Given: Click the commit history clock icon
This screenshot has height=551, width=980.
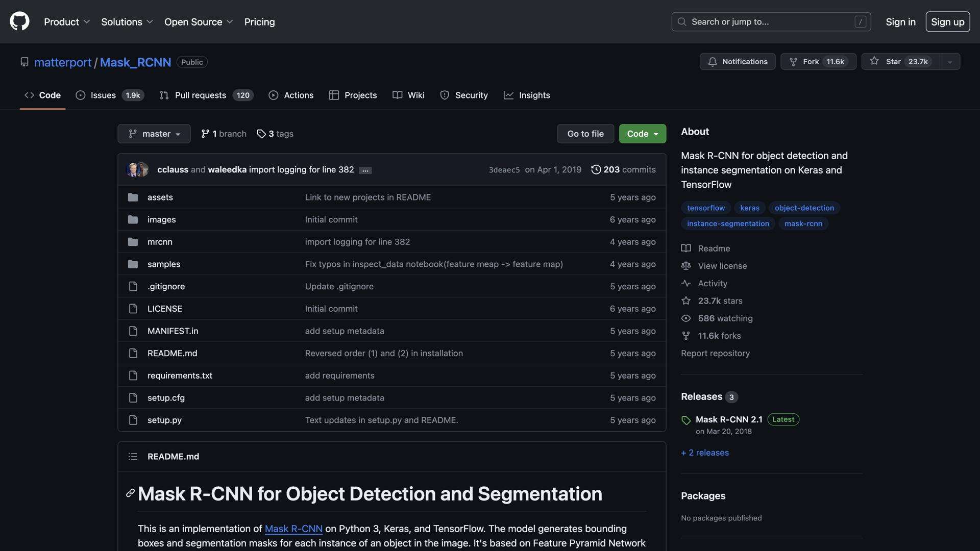Looking at the screenshot, I should pyautogui.click(x=596, y=169).
